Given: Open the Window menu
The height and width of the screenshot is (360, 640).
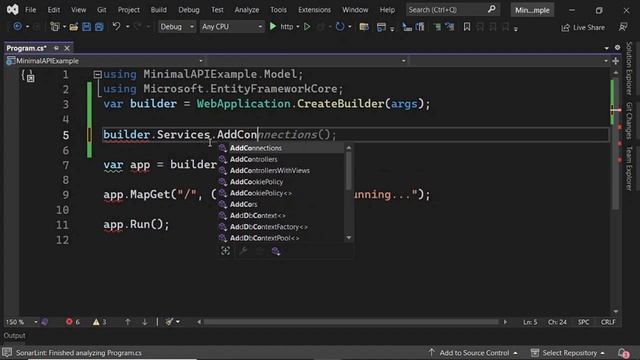Looking at the screenshot, I should pyautogui.click(x=355, y=10).
